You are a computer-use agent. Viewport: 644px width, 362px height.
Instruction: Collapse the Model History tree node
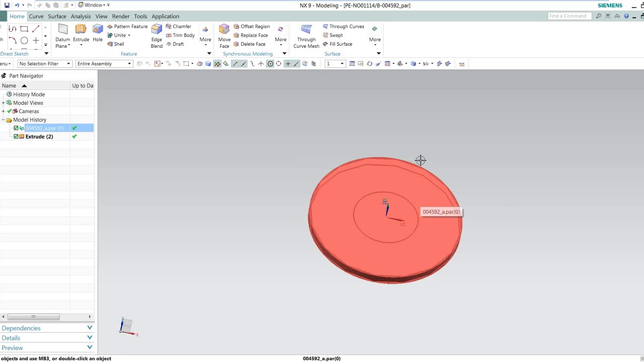tap(3, 120)
